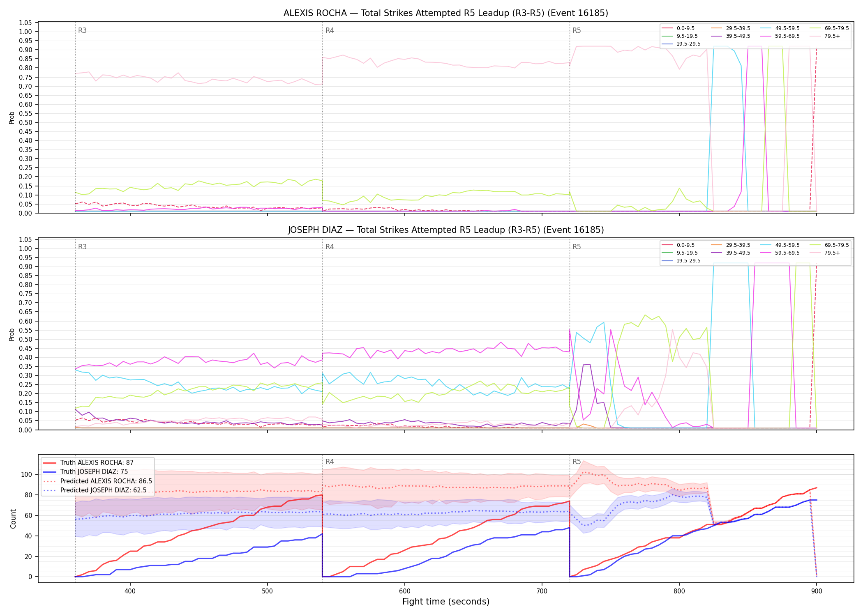The height and width of the screenshot is (616, 863).
Task: Click the 900 tick on the time axis
Action: pyautogui.click(x=817, y=591)
